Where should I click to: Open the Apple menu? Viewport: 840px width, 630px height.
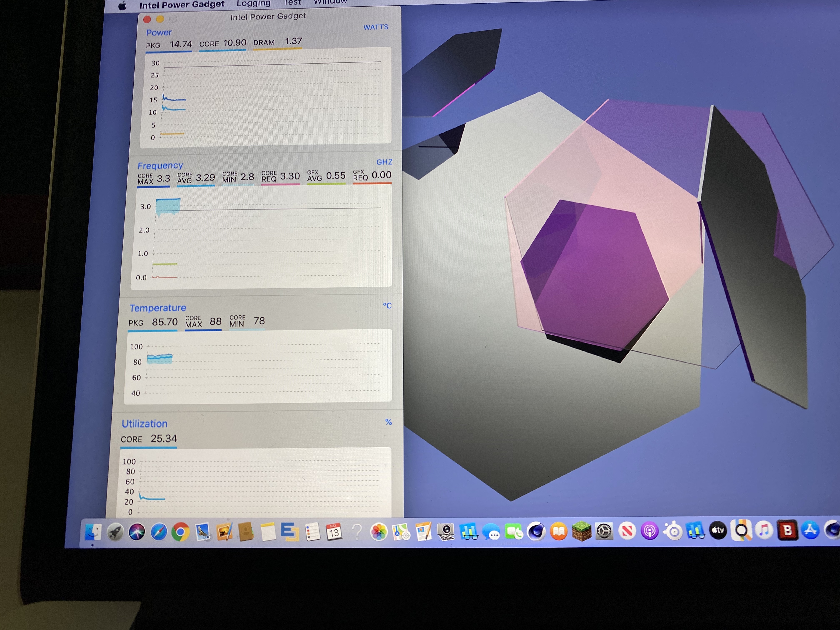[122, 6]
